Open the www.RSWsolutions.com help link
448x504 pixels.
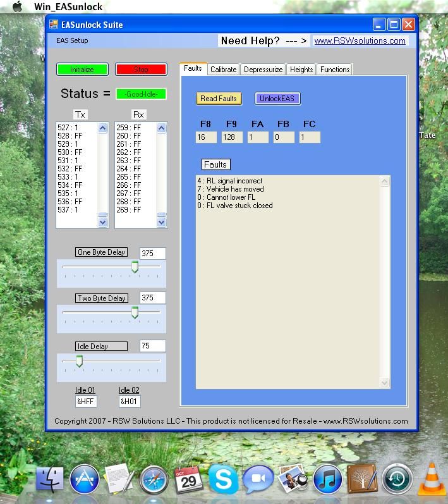(x=360, y=41)
